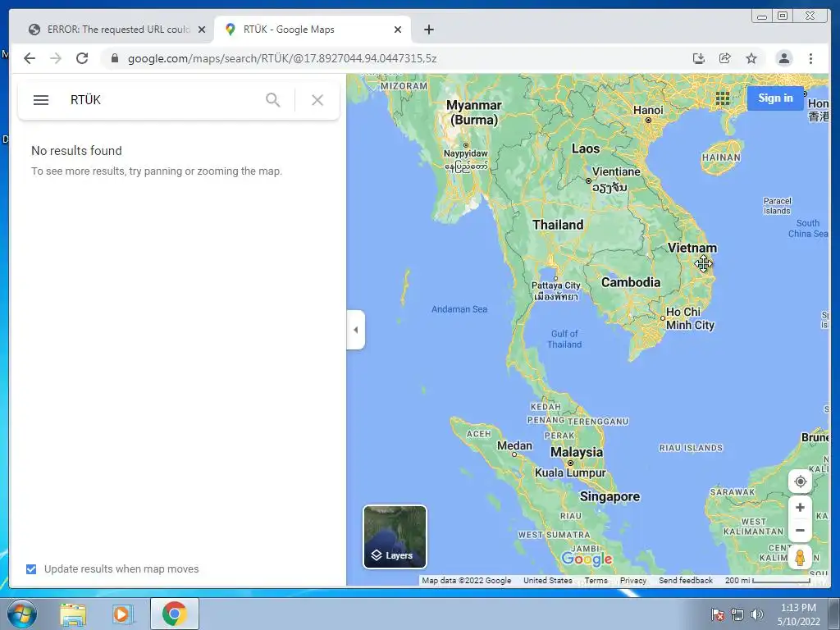This screenshot has height=630, width=840.
Task: Open the Privacy link
Action: [x=632, y=580]
